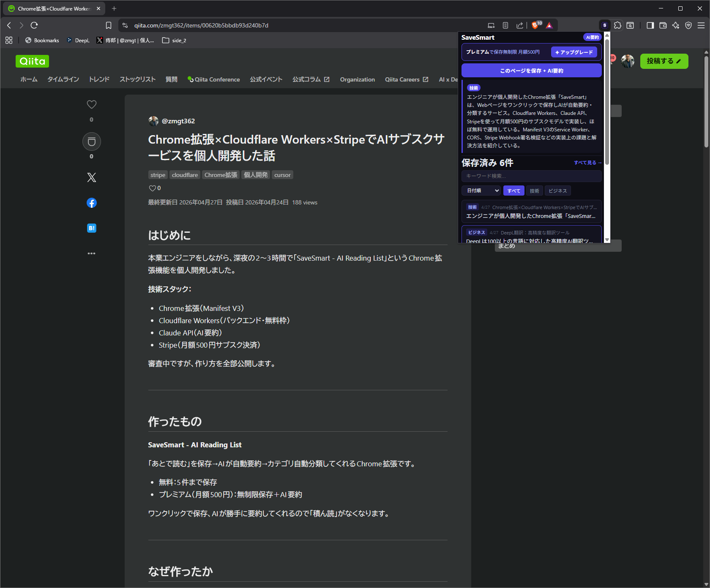The width and height of the screenshot is (710, 588).
Task: Open site information icon in the address bar
Action: (125, 25)
